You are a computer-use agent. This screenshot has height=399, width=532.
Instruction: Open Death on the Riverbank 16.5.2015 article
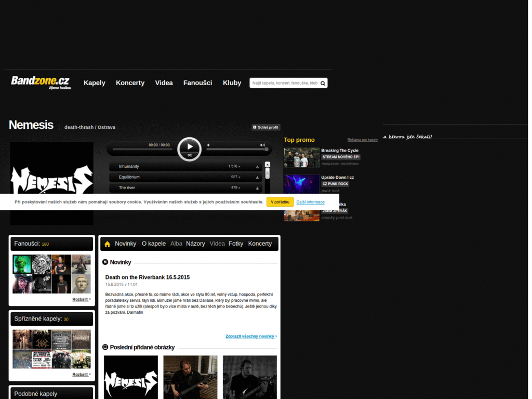(x=147, y=277)
